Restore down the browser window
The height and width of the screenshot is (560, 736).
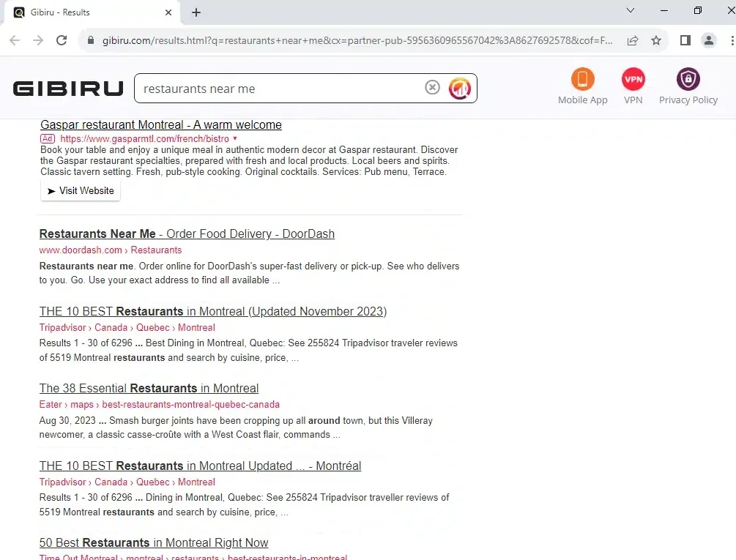[x=698, y=10]
